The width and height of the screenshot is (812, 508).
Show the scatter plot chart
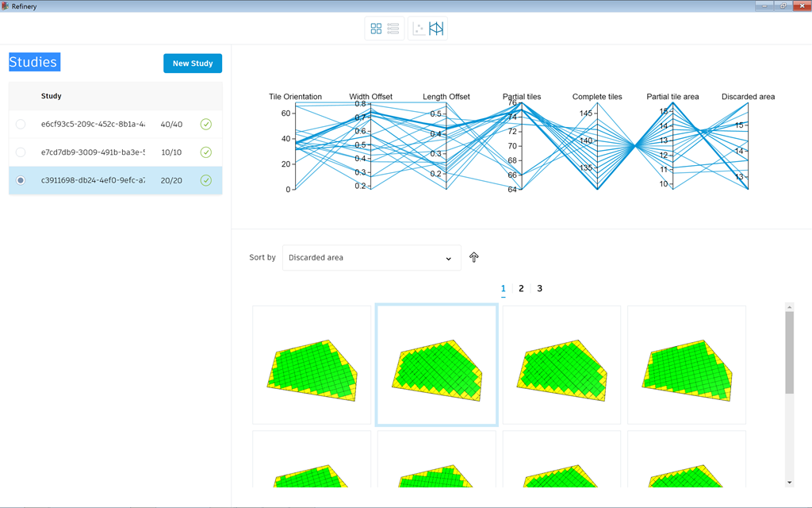[419, 29]
